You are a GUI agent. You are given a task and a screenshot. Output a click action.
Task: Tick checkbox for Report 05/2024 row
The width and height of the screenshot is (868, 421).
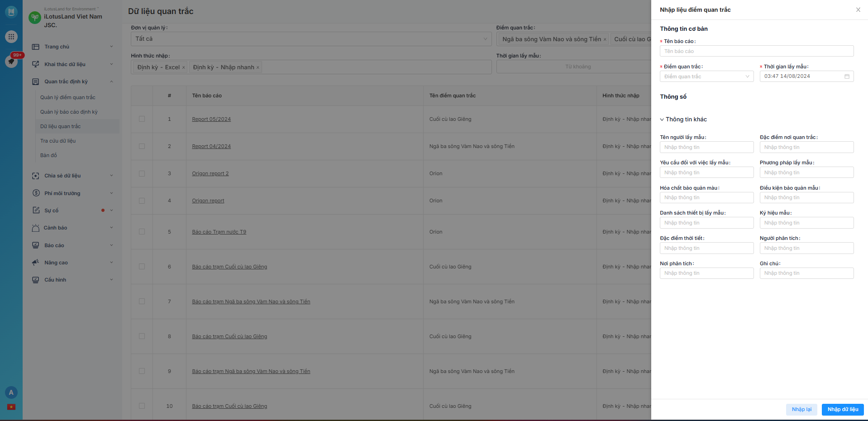142,119
